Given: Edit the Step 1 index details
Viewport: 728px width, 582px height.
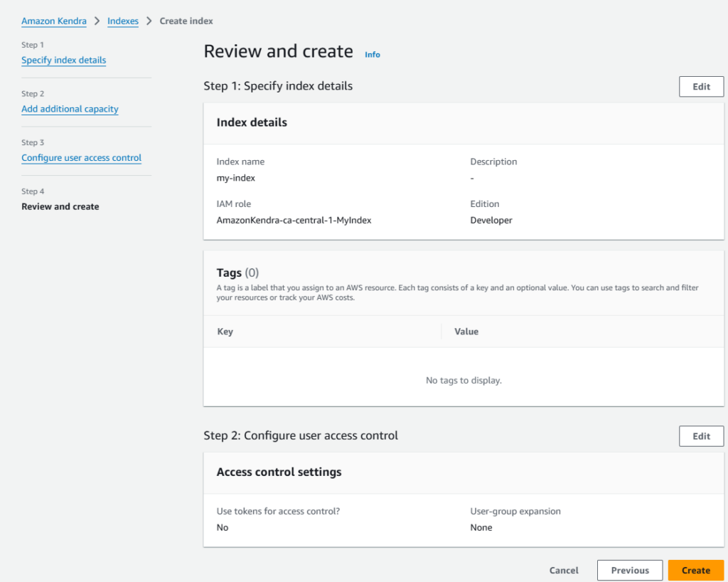Looking at the screenshot, I should click(x=701, y=87).
